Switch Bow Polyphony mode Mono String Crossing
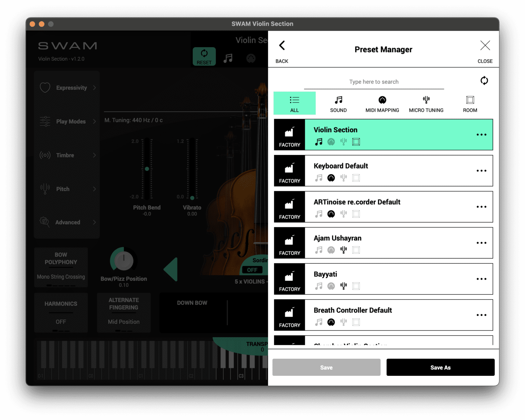This screenshot has width=525, height=420. coord(61,276)
